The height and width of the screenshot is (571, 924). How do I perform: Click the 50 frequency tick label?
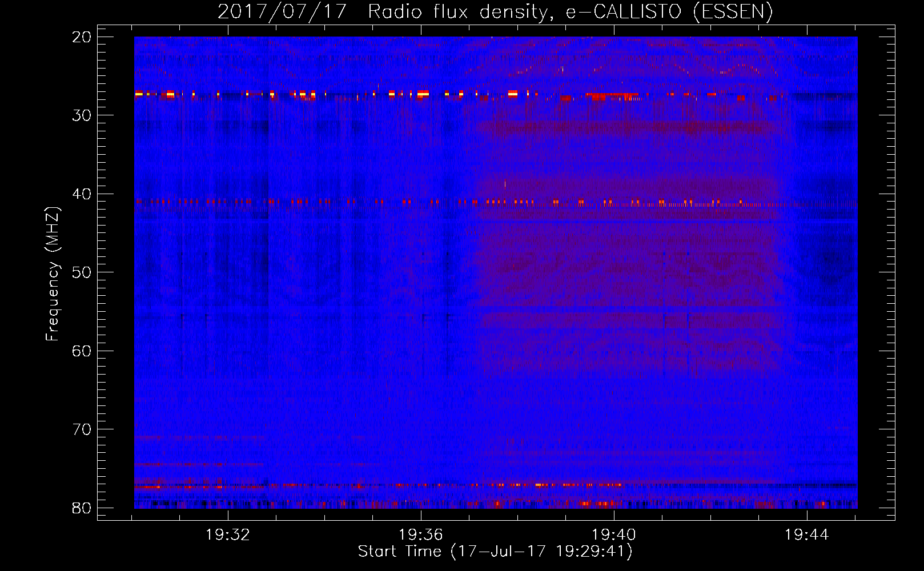point(82,272)
